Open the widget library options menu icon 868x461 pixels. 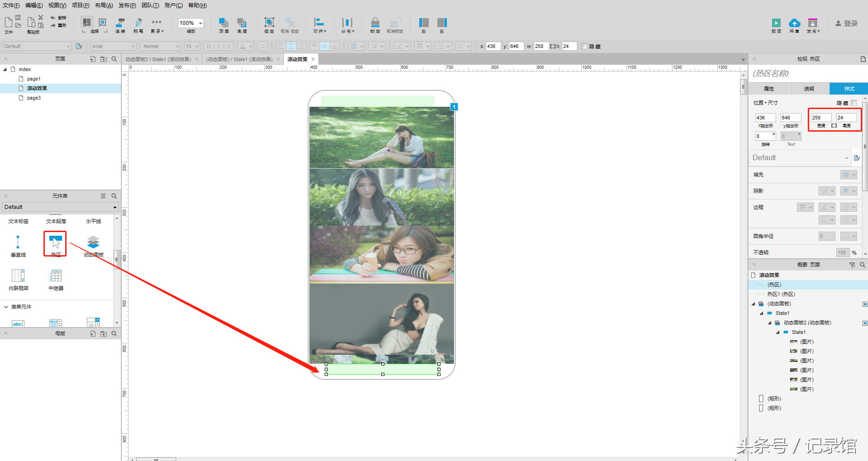(x=103, y=196)
